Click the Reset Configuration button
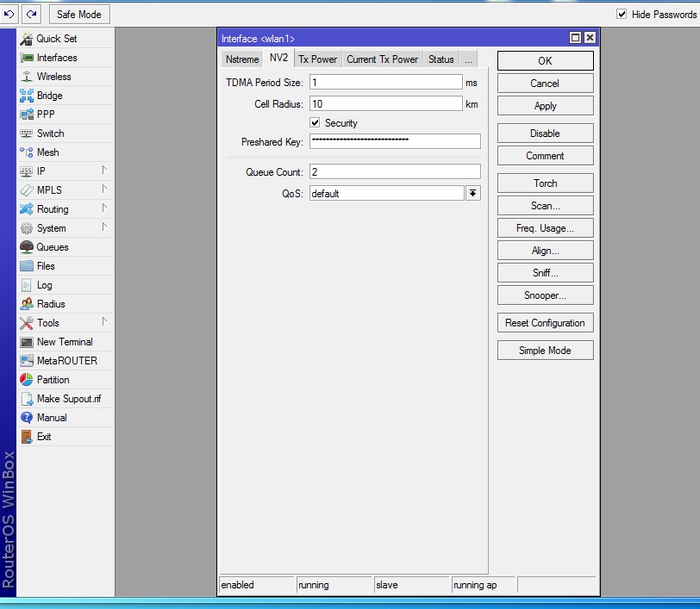Viewport: 700px width, 609px height. pos(545,323)
